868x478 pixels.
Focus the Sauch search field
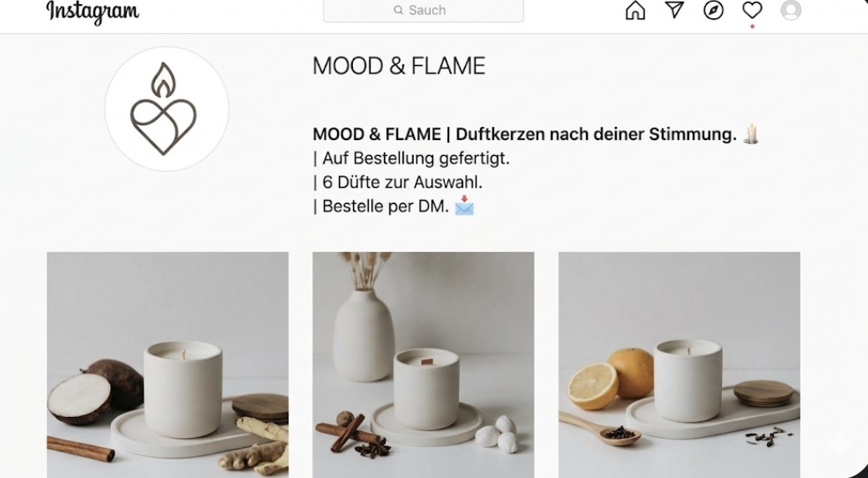pyautogui.click(x=423, y=11)
